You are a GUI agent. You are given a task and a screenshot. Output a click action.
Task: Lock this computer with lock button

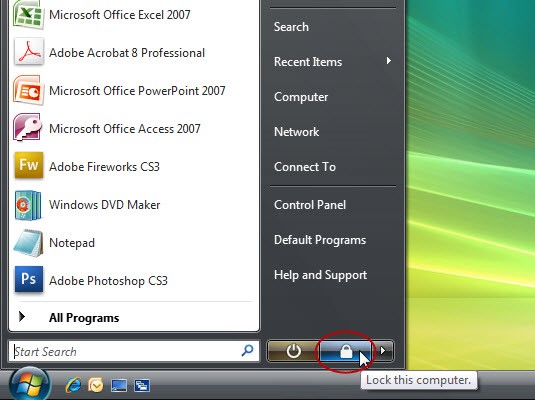pyautogui.click(x=346, y=351)
